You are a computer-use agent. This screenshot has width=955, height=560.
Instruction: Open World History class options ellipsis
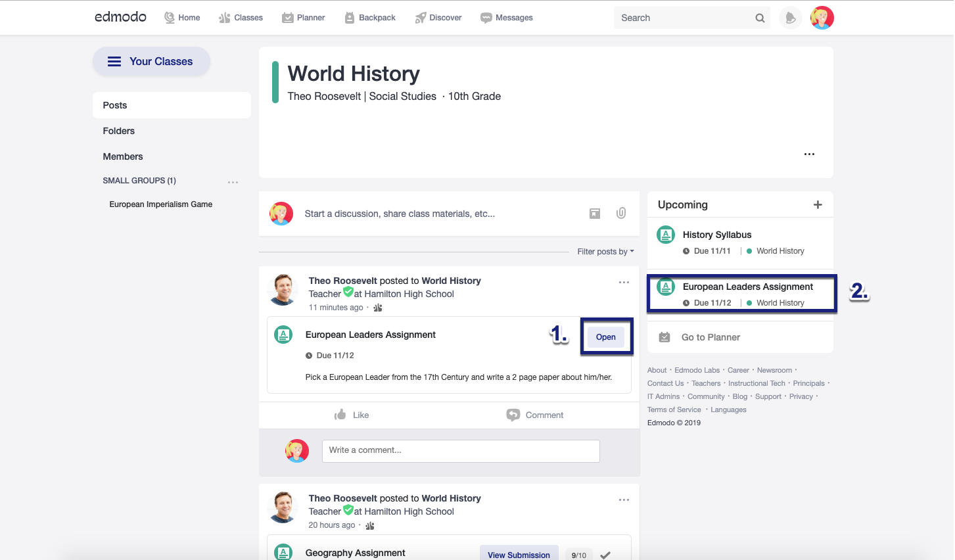[x=809, y=154]
